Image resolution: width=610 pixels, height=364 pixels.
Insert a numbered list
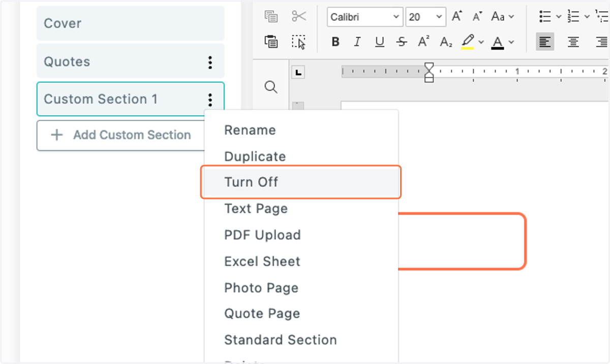click(574, 17)
